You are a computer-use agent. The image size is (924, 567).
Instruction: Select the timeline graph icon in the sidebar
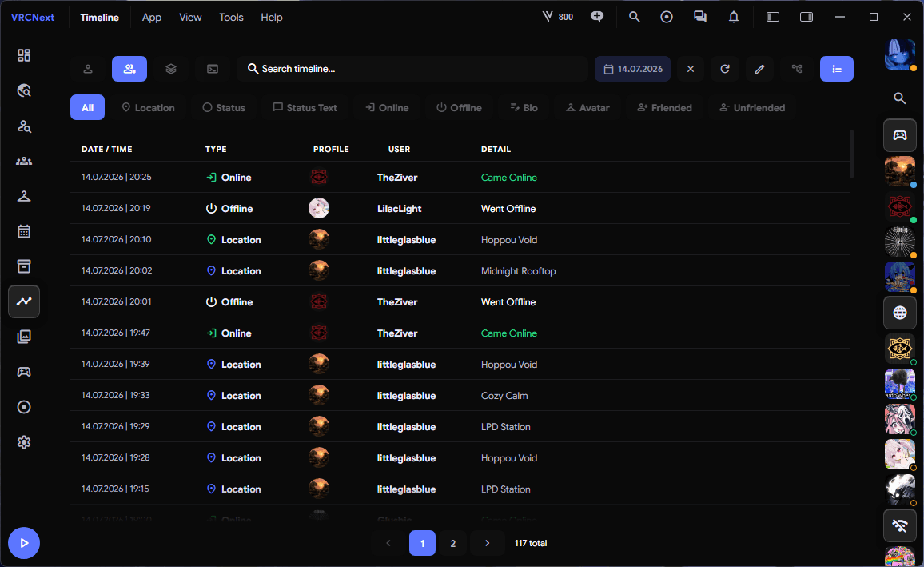(23, 301)
